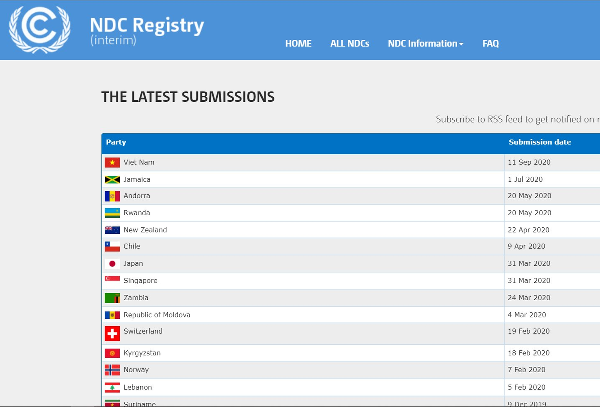Click the Lebanon flag icon

112,387
